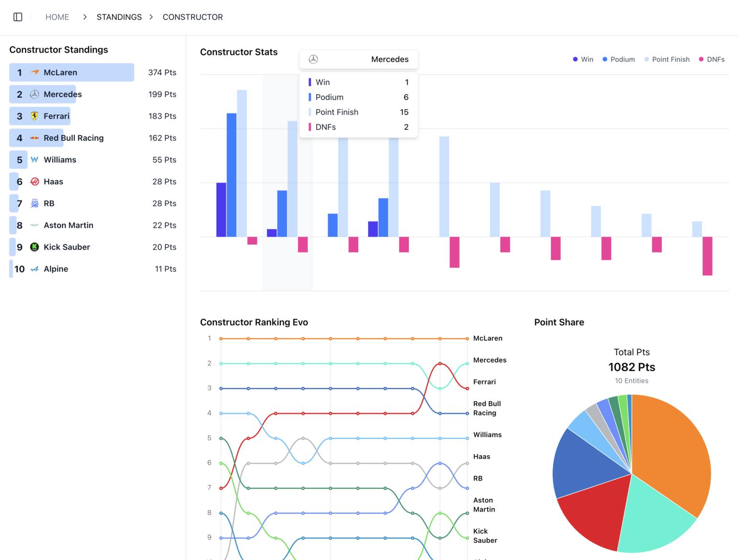This screenshot has width=738, height=560.
Task: Select McLaren row in standings
Action: click(93, 72)
